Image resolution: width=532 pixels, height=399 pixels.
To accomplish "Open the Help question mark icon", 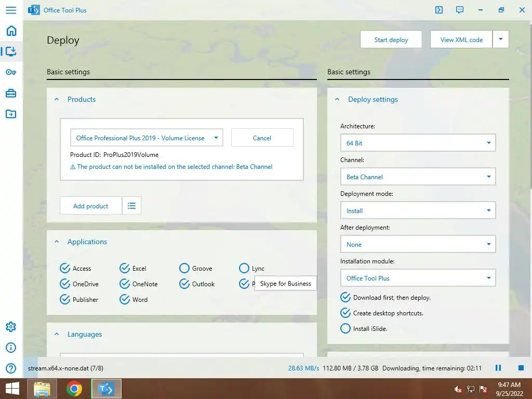I will pos(11,368).
